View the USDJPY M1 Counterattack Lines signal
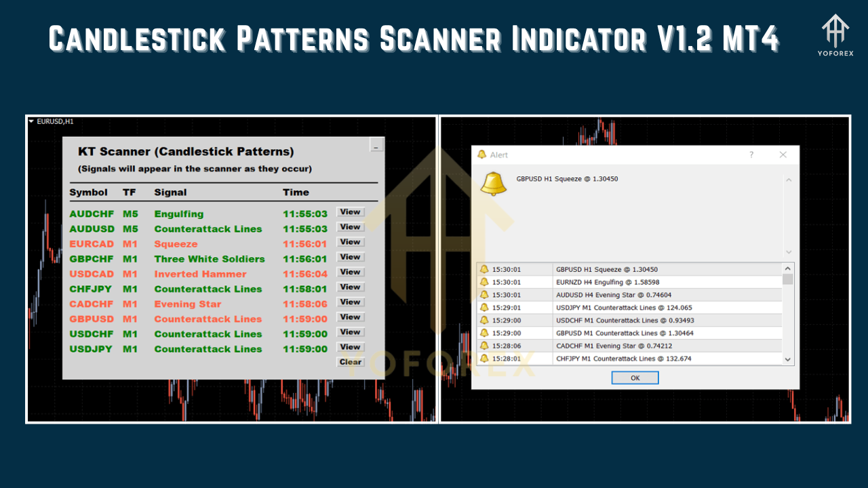 coord(350,347)
